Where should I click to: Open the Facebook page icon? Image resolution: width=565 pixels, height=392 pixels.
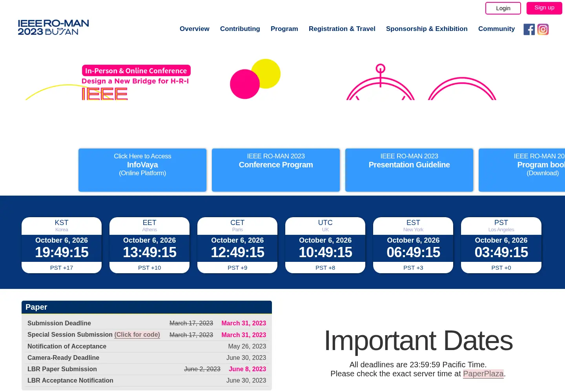point(529,29)
